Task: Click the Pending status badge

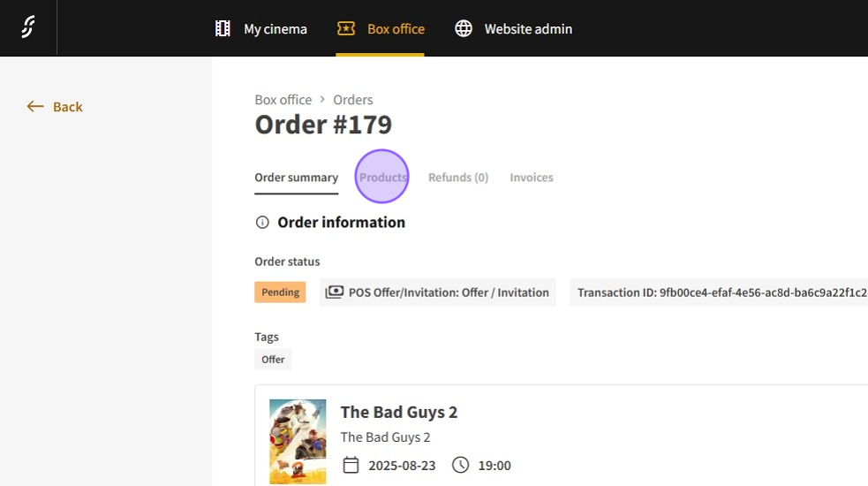Action: tap(280, 292)
